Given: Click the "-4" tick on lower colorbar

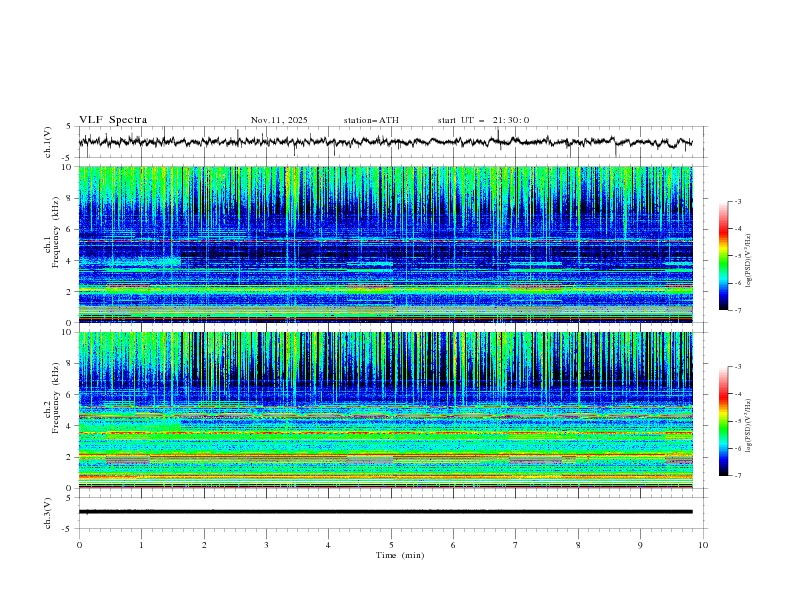Looking at the screenshot, I should coord(738,394).
